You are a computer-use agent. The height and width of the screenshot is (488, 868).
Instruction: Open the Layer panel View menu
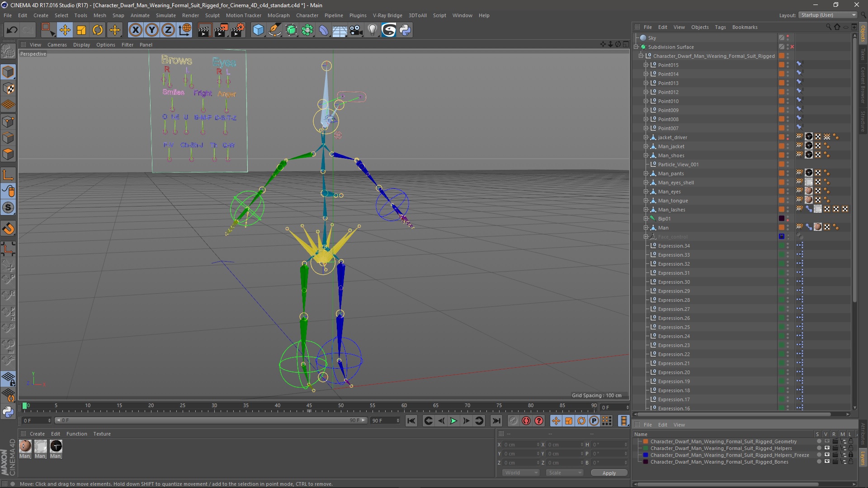(x=679, y=425)
